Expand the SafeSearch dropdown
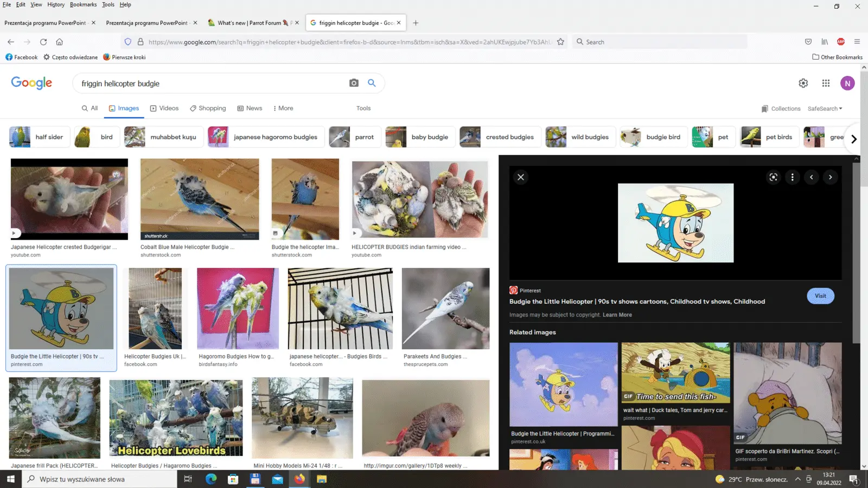 (825, 108)
